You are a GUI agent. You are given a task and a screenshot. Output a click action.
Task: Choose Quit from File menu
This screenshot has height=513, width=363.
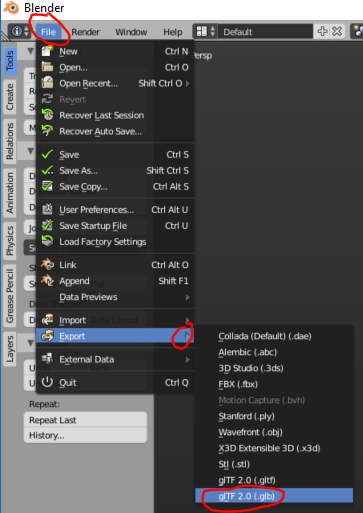[x=115, y=382]
